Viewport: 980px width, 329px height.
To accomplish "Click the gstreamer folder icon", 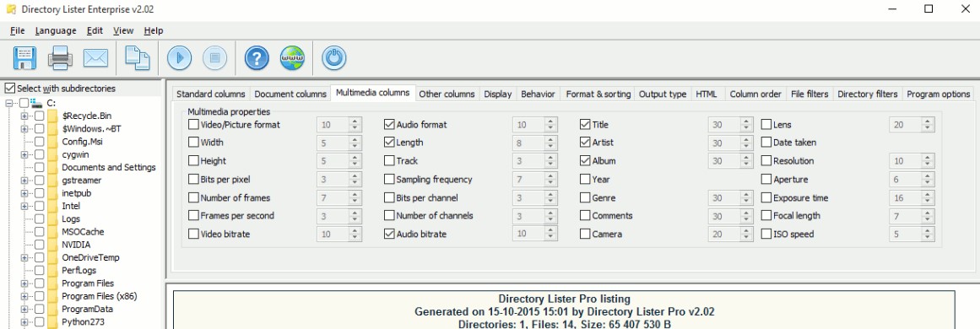I will [x=52, y=180].
